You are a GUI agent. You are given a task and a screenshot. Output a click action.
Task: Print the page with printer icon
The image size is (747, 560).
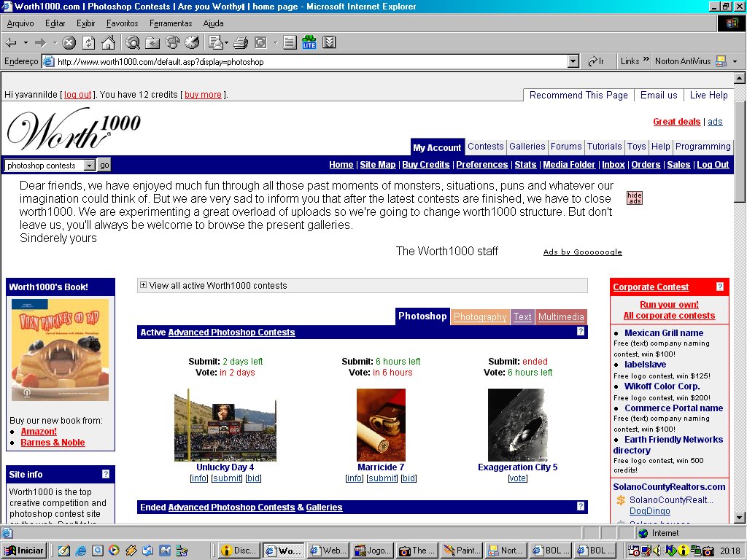(241, 43)
